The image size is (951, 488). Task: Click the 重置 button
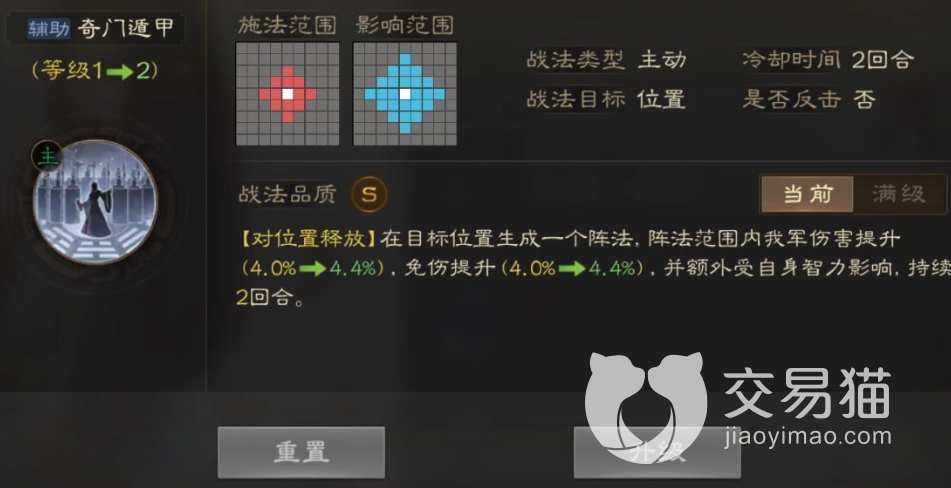tap(301, 452)
